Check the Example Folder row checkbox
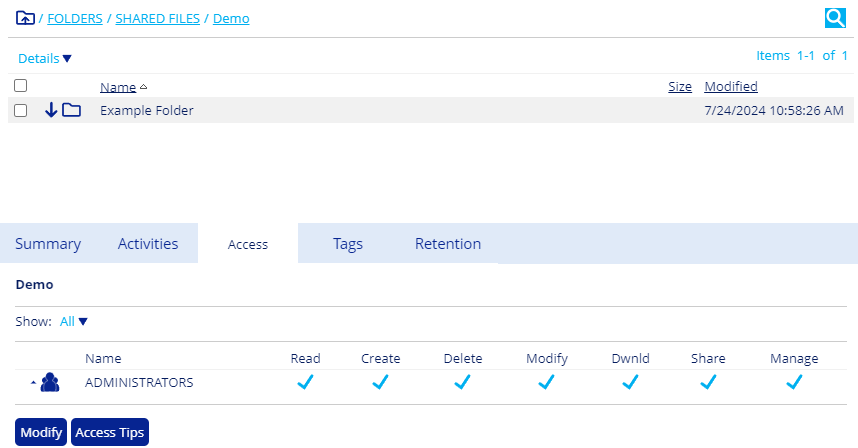Viewport: 858px width, 448px height. point(20,110)
